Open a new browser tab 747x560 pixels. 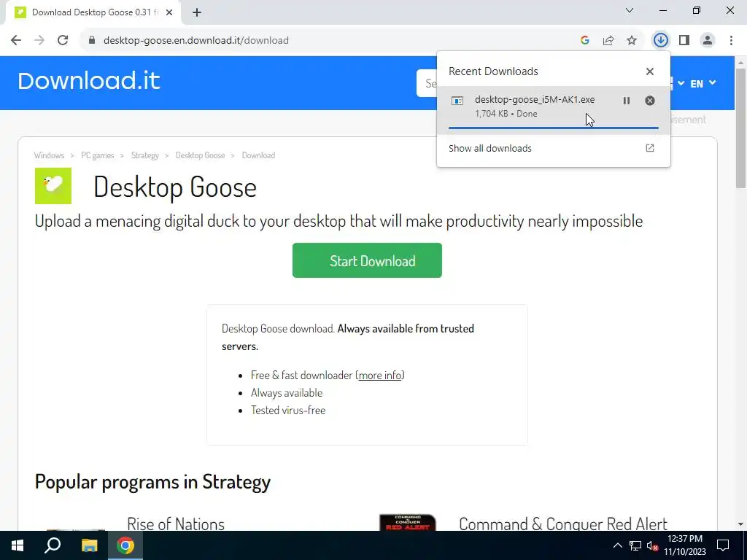click(197, 12)
